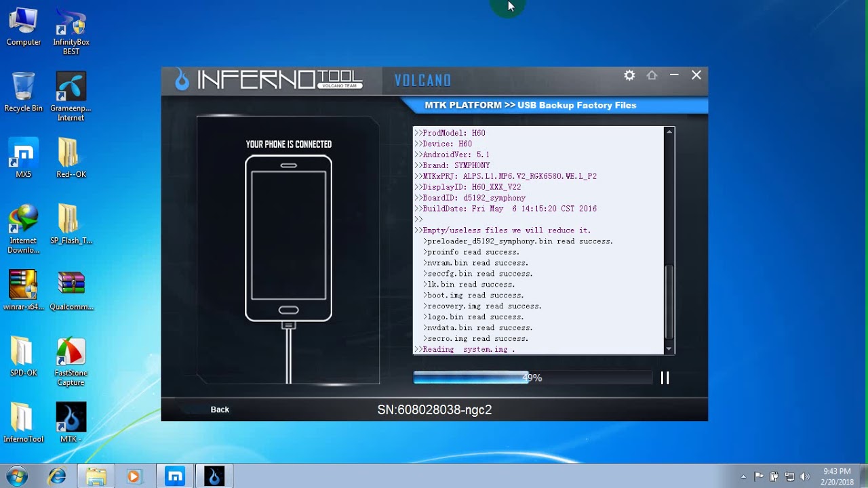868x488 pixels.
Task: Open MTK desktop shortcut
Action: (x=71, y=423)
